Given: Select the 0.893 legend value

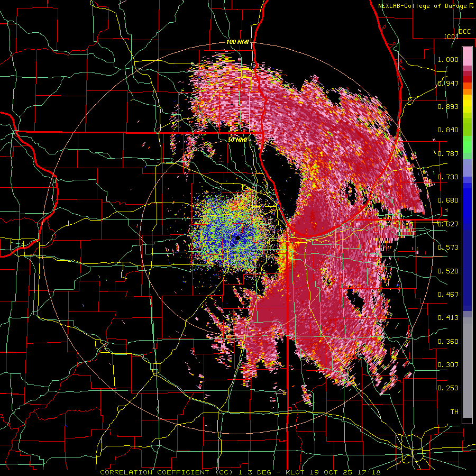Looking at the screenshot, I should [448, 106].
